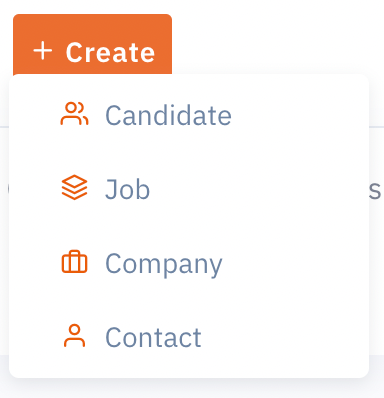Click the partially hidden text behind the menu
Viewport: 384px width, 398px height.
click(375, 191)
